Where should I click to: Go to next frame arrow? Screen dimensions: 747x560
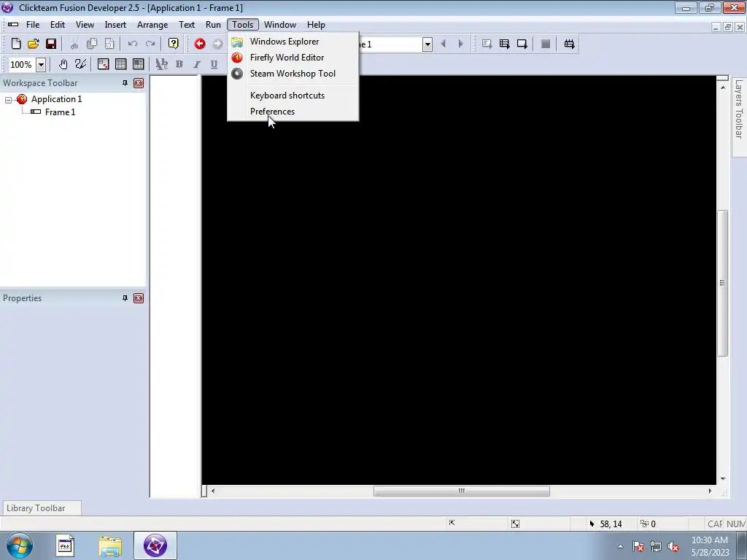click(461, 44)
